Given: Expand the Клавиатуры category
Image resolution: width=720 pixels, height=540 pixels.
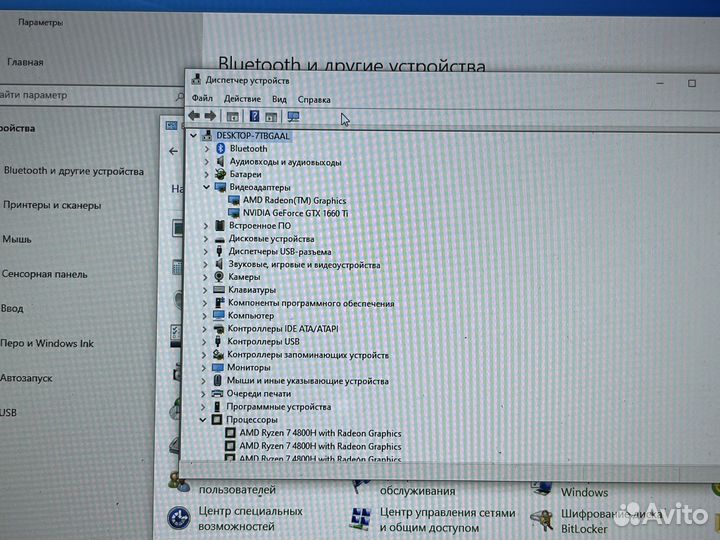Looking at the screenshot, I should pos(205,290).
